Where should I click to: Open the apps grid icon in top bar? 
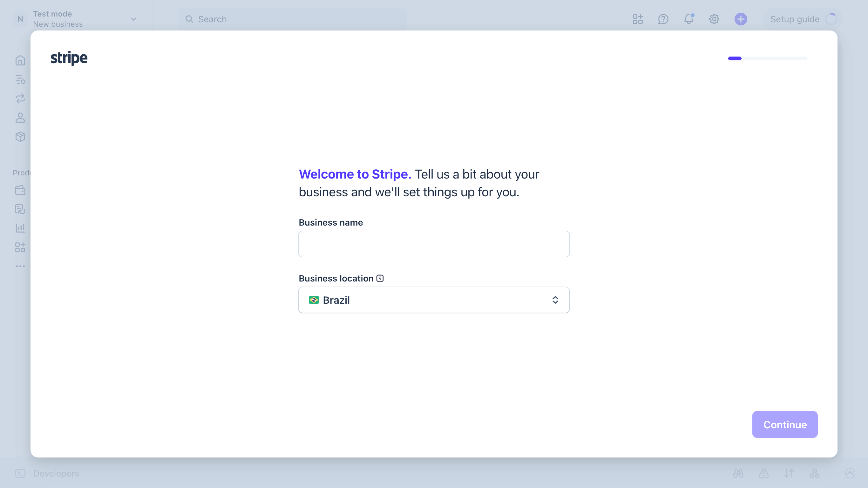pos(638,19)
